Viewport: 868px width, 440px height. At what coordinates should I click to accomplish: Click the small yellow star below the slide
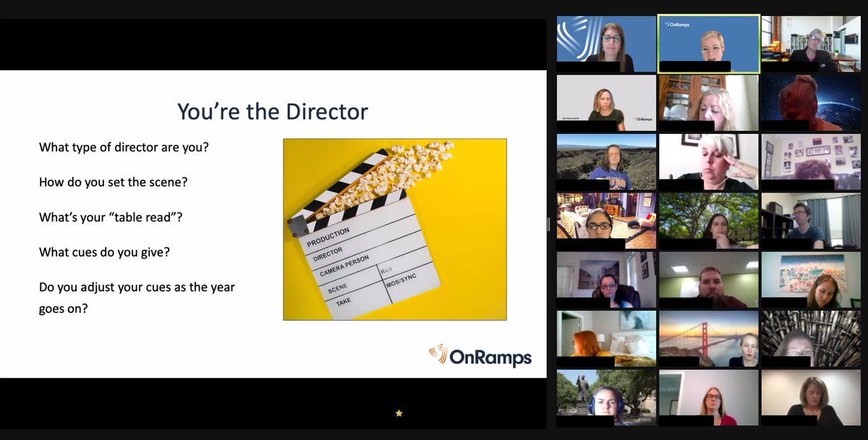tap(399, 413)
